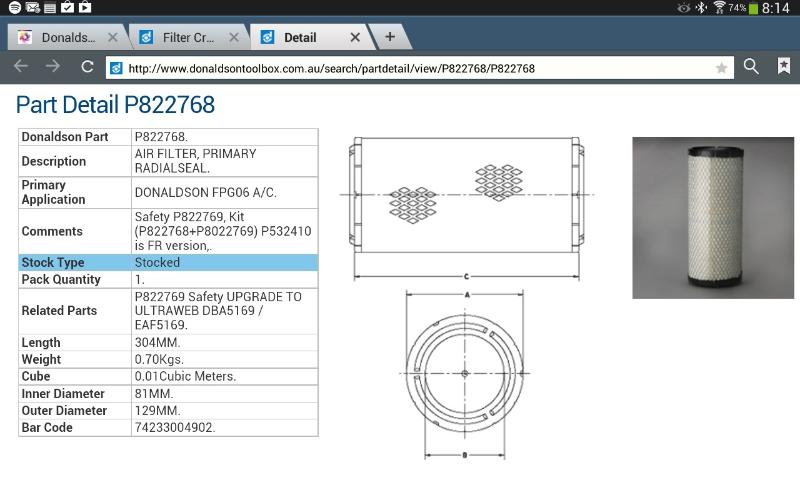The image size is (800, 500).
Task: Click the AIR FILTER, PRIMARY RADIALSEAL description
Action: pos(224,161)
